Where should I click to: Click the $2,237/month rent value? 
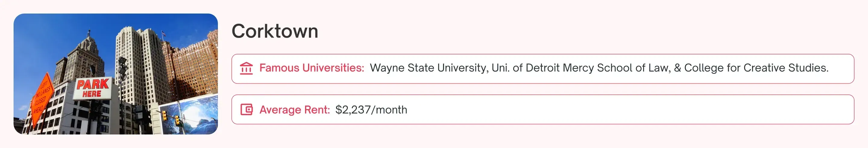[x=371, y=110]
